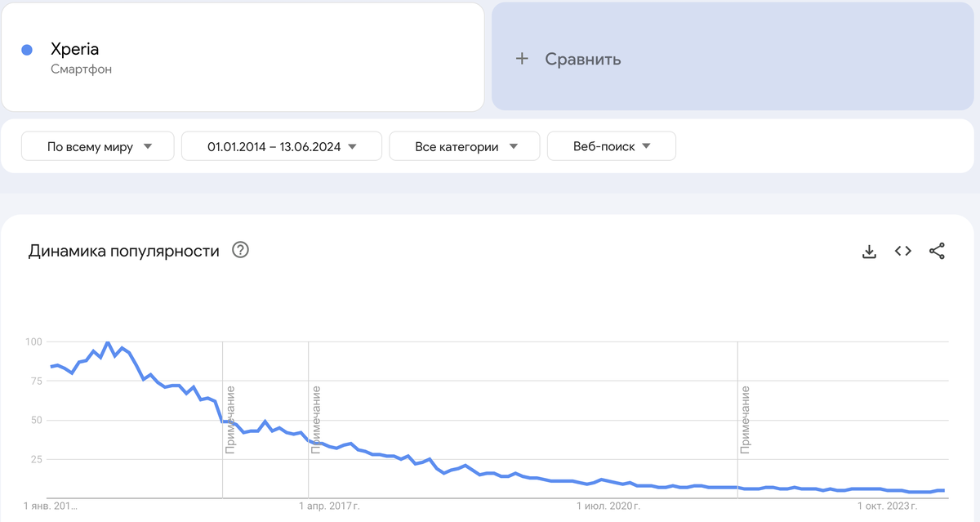Click the chart peak at value 100
This screenshot has width=980, height=522.
[x=108, y=342]
